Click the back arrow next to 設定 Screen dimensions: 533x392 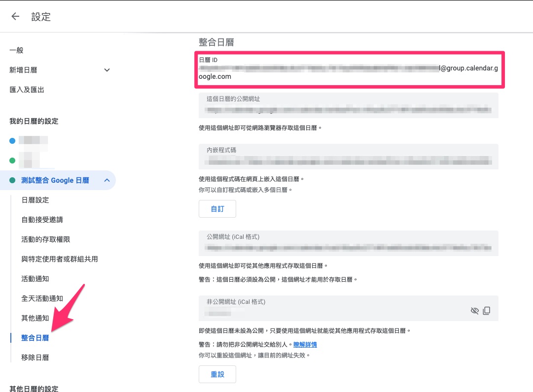click(x=15, y=16)
